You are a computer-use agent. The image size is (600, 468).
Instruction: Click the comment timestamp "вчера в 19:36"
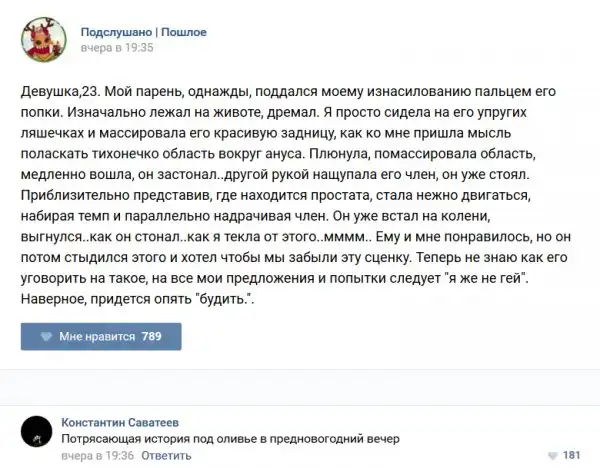97,454
